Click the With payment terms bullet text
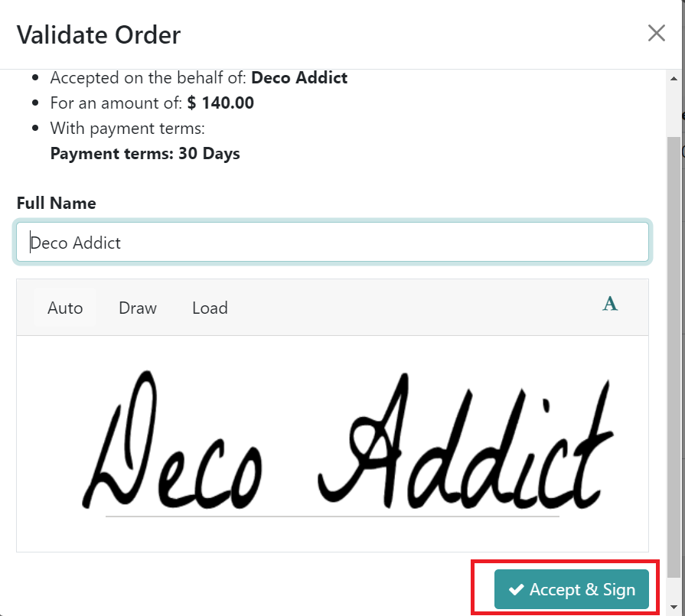Viewport: 685px width, 616px height. click(128, 129)
